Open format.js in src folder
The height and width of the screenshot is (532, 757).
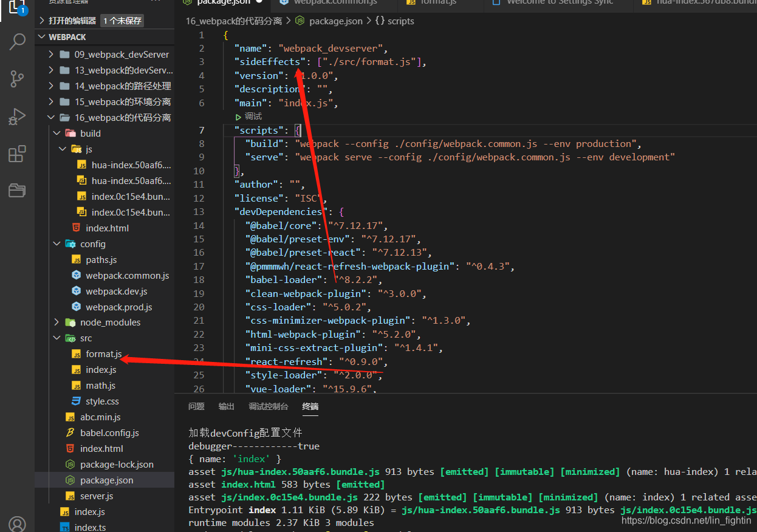click(x=104, y=353)
